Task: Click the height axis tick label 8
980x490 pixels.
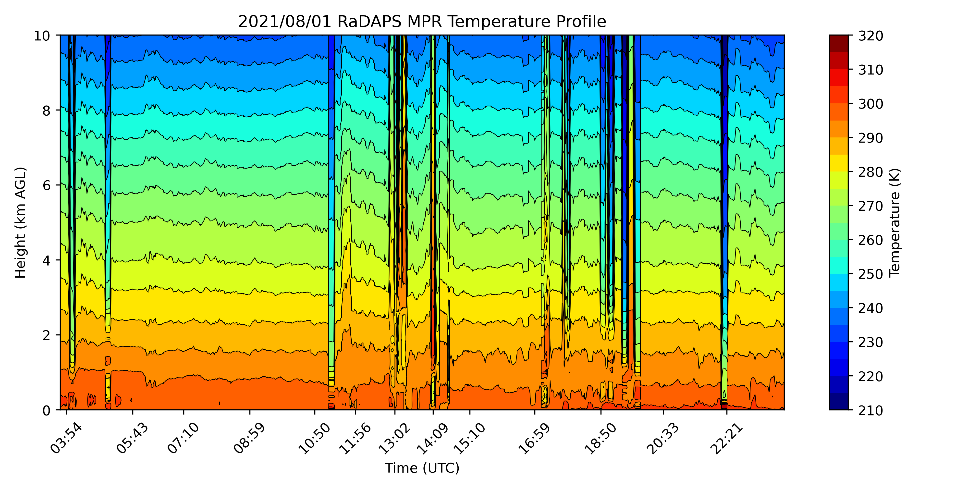Action: [46, 111]
